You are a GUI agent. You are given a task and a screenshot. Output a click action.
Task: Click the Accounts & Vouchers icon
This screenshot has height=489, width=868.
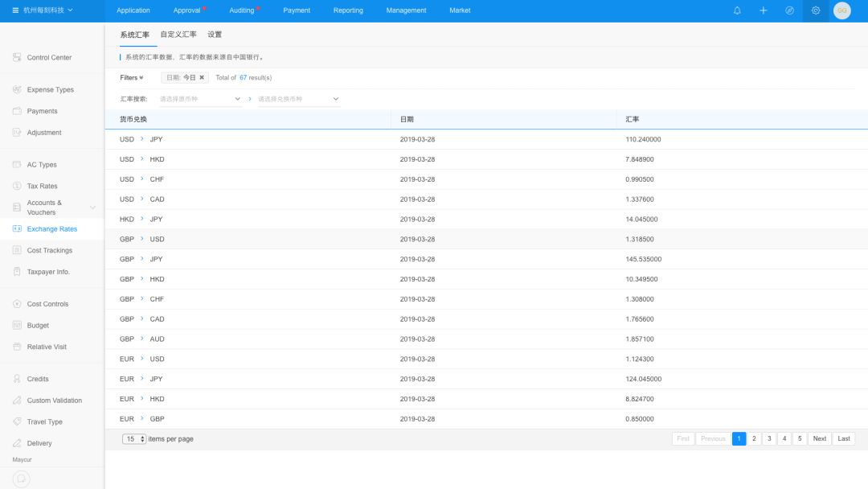[x=17, y=208]
